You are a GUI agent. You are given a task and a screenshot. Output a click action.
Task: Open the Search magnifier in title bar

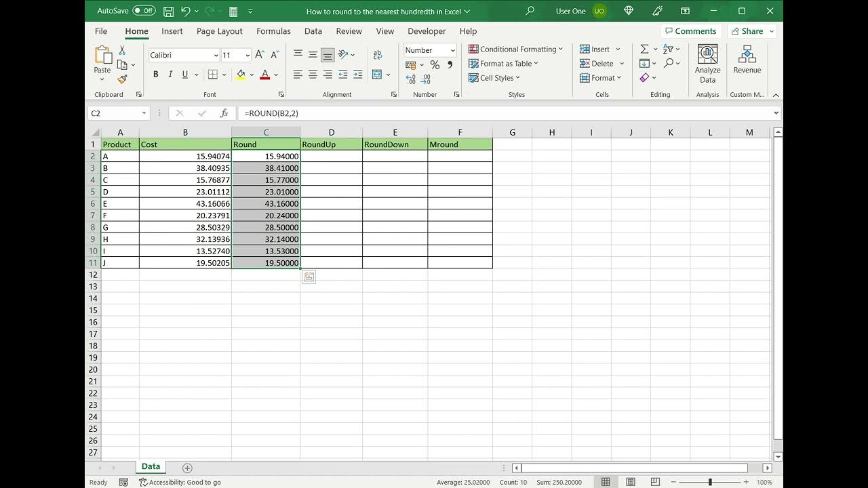coord(530,11)
